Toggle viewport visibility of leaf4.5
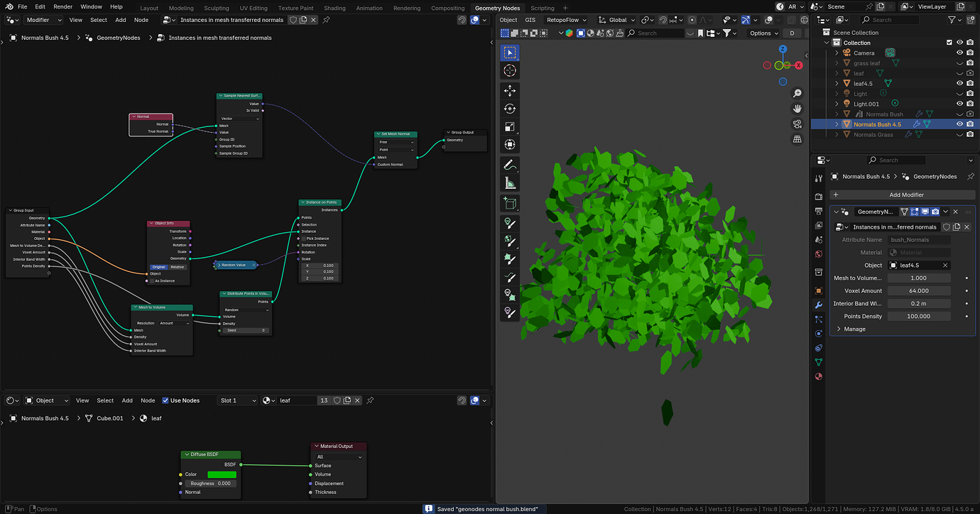This screenshot has width=980, height=514. (960, 83)
